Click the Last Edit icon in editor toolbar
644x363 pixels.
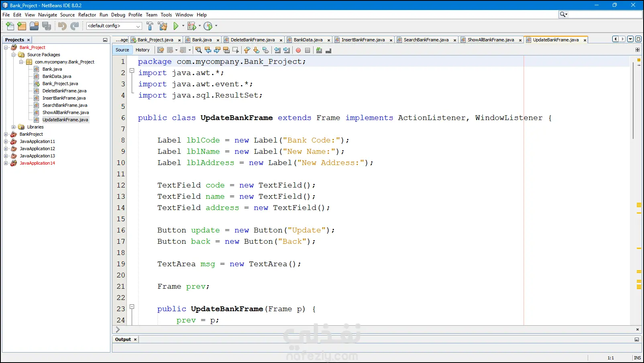point(161,50)
